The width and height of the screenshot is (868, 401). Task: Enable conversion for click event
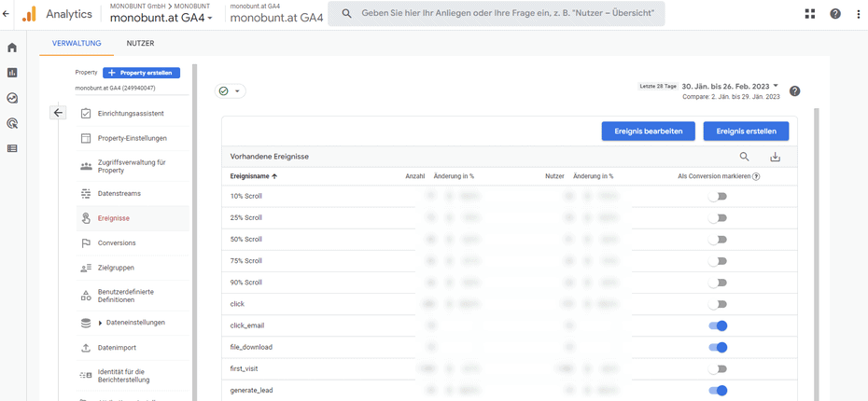point(718,304)
